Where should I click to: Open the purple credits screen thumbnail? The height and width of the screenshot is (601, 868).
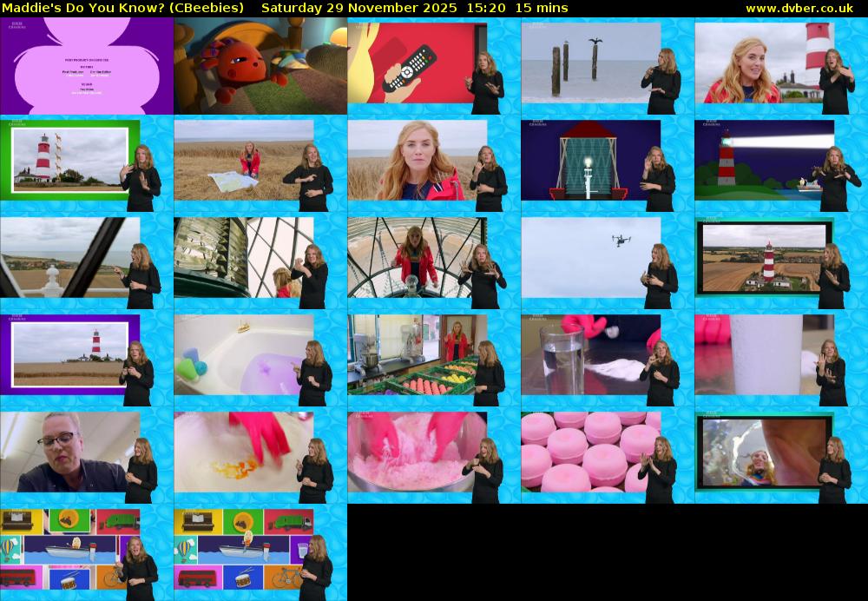(87, 66)
